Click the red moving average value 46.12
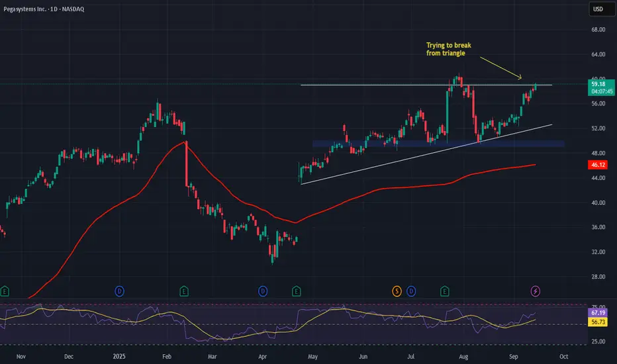The width and height of the screenshot is (617, 364). [x=598, y=165]
